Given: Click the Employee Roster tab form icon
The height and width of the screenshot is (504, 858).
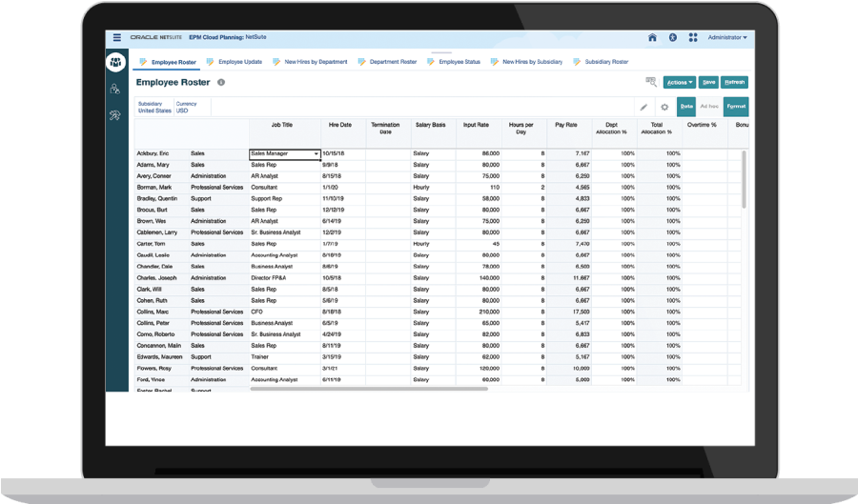Looking at the screenshot, I should pyautogui.click(x=143, y=62).
